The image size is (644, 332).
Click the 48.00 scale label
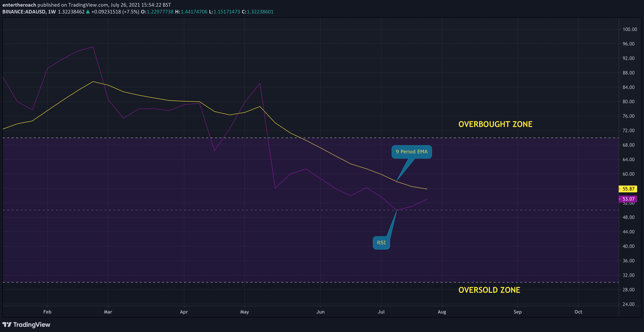tap(629, 217)
